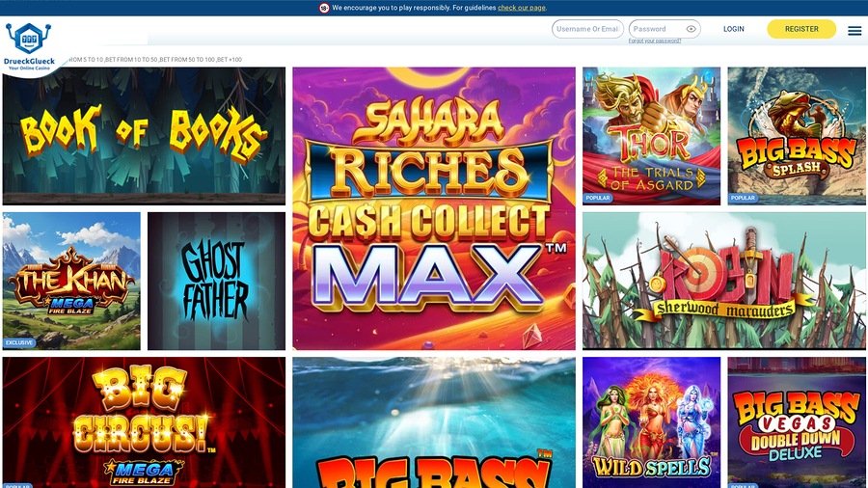Open the Big Bass Splash game
This screenshot has width=868, height=488.
797,136
